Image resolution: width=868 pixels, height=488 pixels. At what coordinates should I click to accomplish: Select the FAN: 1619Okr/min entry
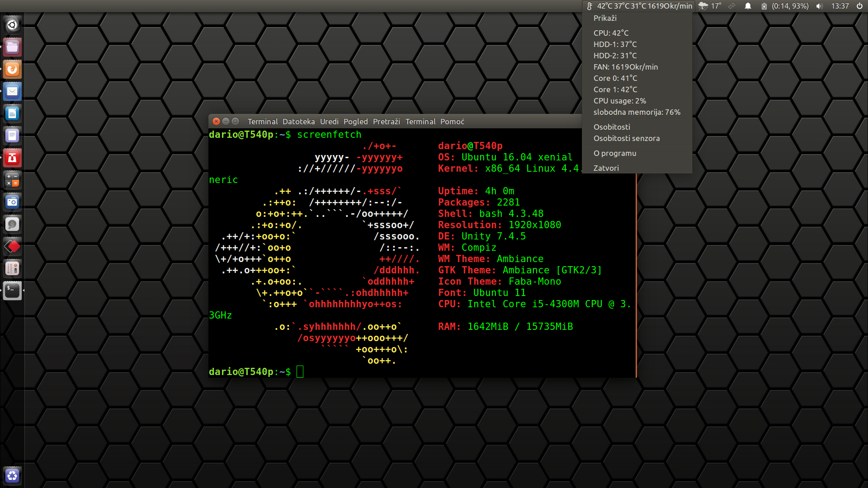point(637,67)
